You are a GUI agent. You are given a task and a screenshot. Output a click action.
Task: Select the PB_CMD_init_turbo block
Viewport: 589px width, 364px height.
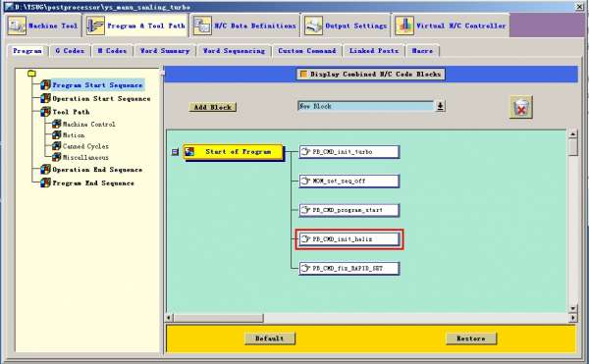(x=349, y=152)
